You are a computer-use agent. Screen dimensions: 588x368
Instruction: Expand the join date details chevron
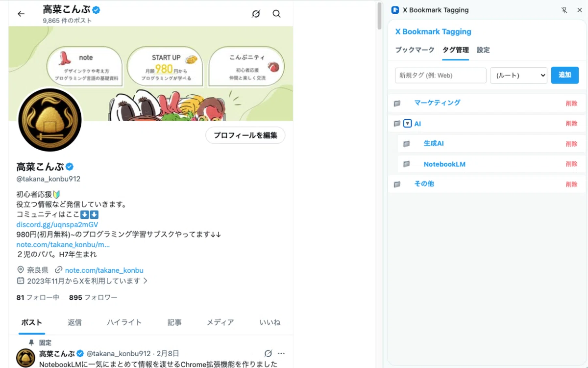pyautogui.click(x=145, y=281)
